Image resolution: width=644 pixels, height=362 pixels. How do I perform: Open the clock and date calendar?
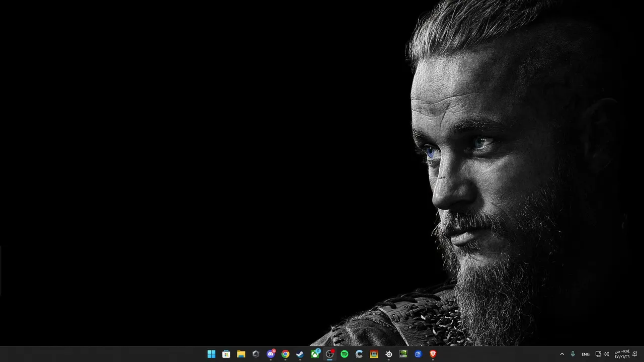622,354
